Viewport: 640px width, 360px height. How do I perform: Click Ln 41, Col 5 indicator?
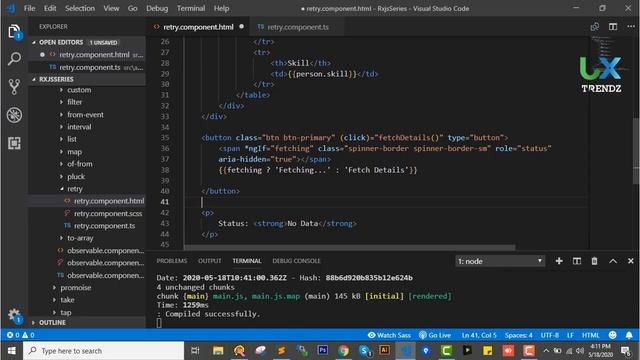479,335
